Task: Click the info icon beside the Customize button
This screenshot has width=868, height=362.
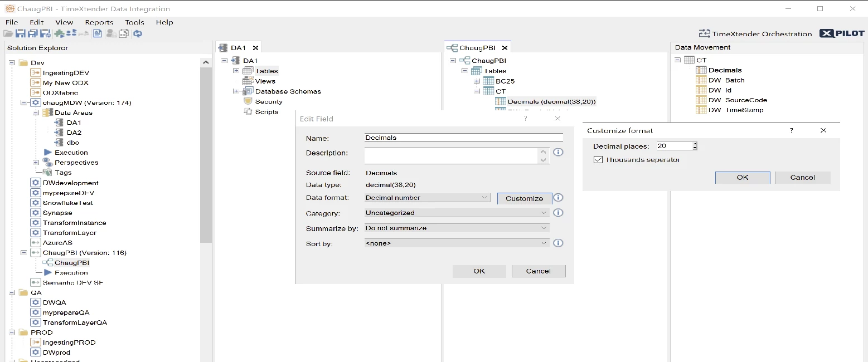Action: click(x=558, y=198)
